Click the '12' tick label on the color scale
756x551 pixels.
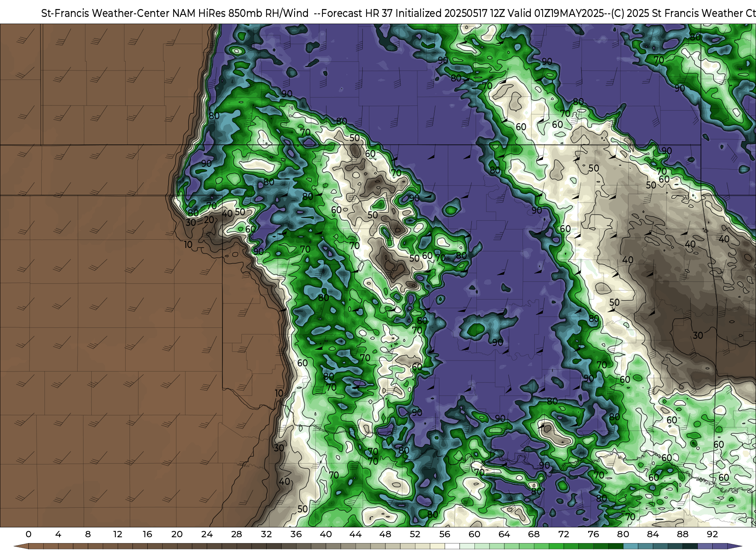click(118, 534)
